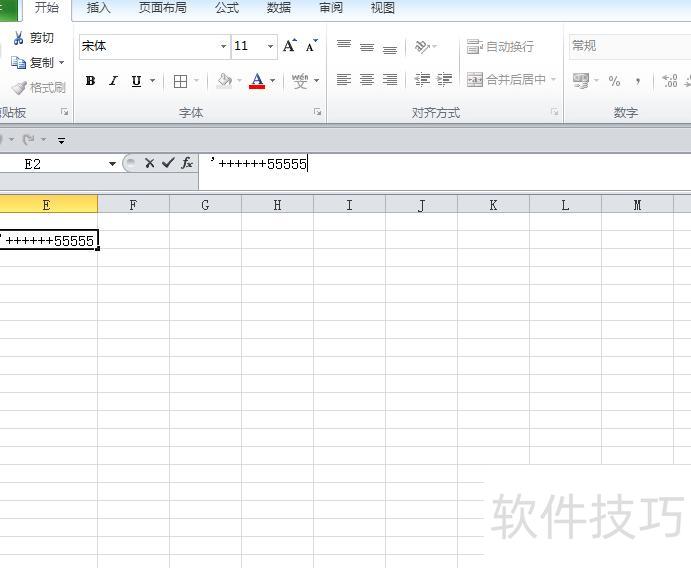Viewport: 691px width, 568px height.
Task: Open the font (字体) dialog launcher
Action: (317, 112)
